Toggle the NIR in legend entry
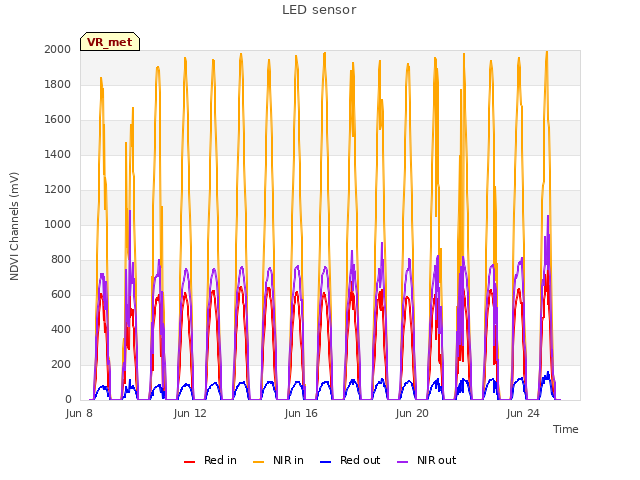Image resolution: width=640 pixels, height=480 pixels. point(278,460)
